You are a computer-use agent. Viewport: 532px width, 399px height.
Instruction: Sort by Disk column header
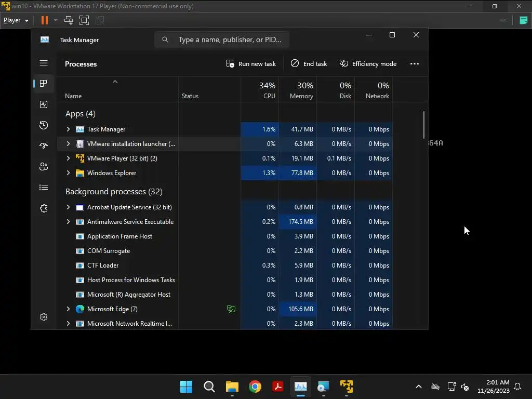pyautogui.click(x=336, y=90)
